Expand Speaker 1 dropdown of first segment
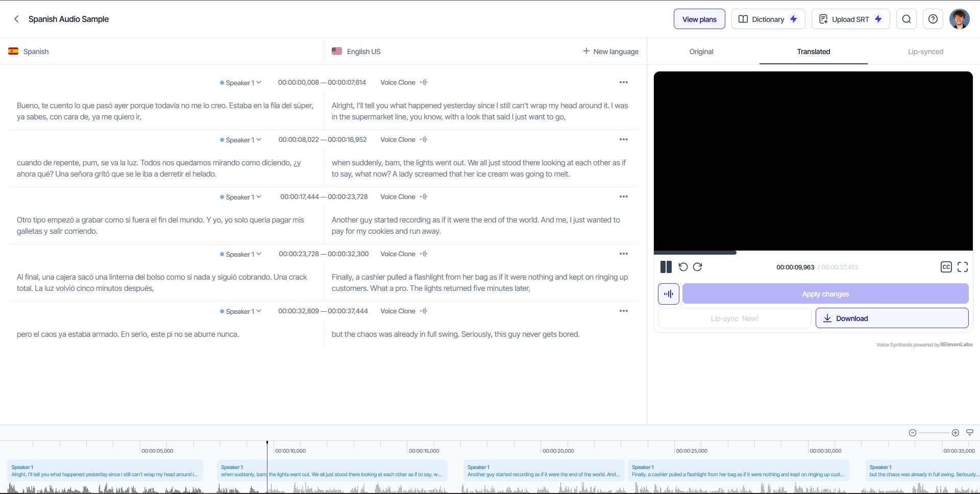 coord(240,83)
